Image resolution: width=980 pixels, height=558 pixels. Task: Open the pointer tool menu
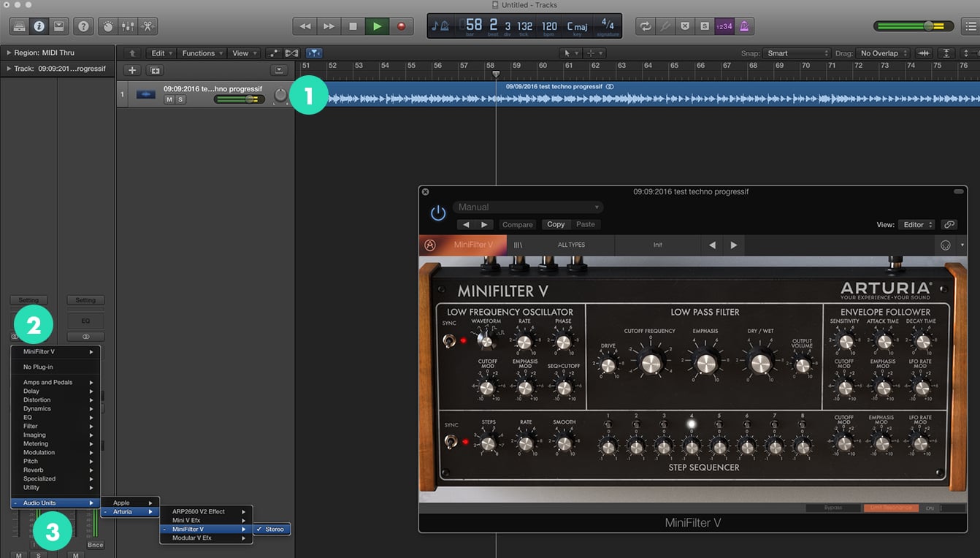click(570, 53)
